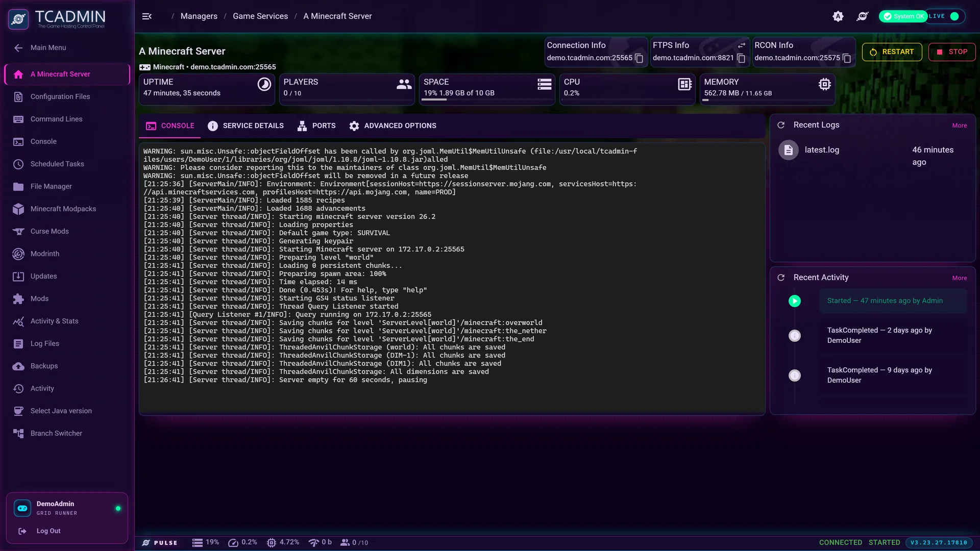Open Command Lines in sidebar
Screen dimensions: 980x551
67,119
